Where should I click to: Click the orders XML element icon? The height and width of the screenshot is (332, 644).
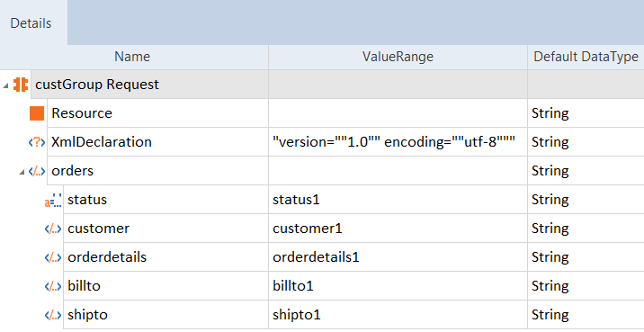[37, 171]
